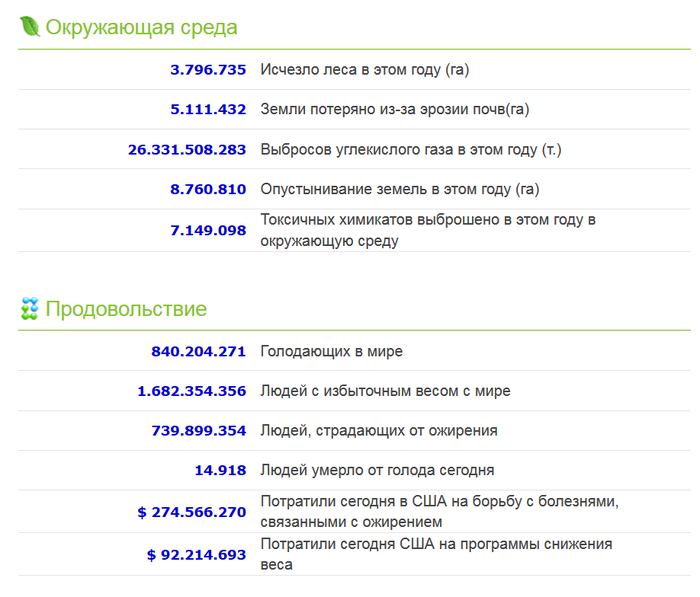Click the Голодающих в мире label
Viewport: 700px width, 597px height.
pyautogui.click(x=331, y=351)
